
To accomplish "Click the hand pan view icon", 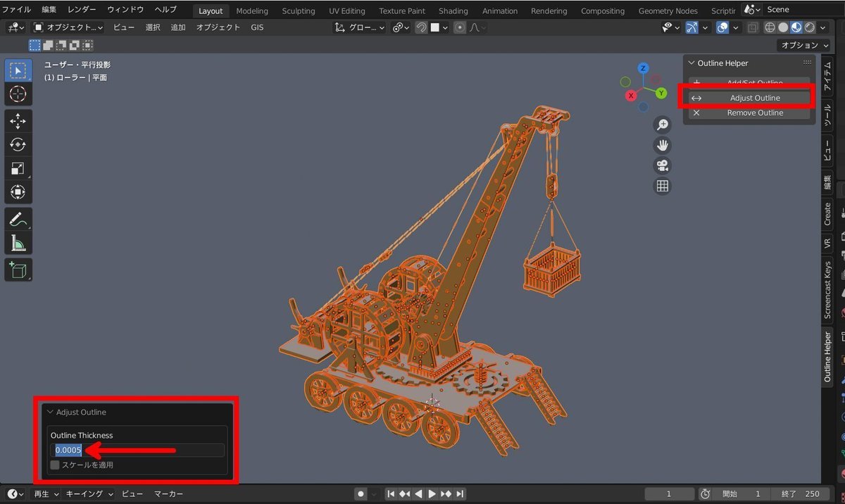I will coord(662,145).
